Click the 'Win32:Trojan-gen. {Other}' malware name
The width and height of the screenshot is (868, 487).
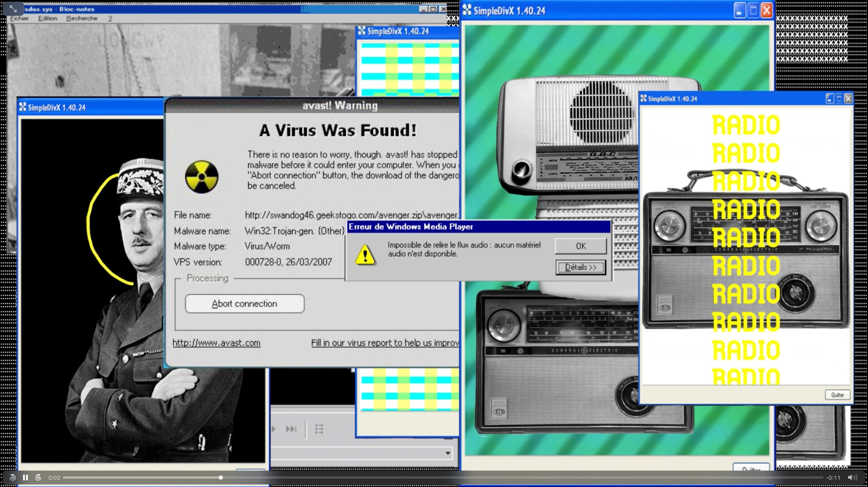pyautogui.click(x=294, y=231)
